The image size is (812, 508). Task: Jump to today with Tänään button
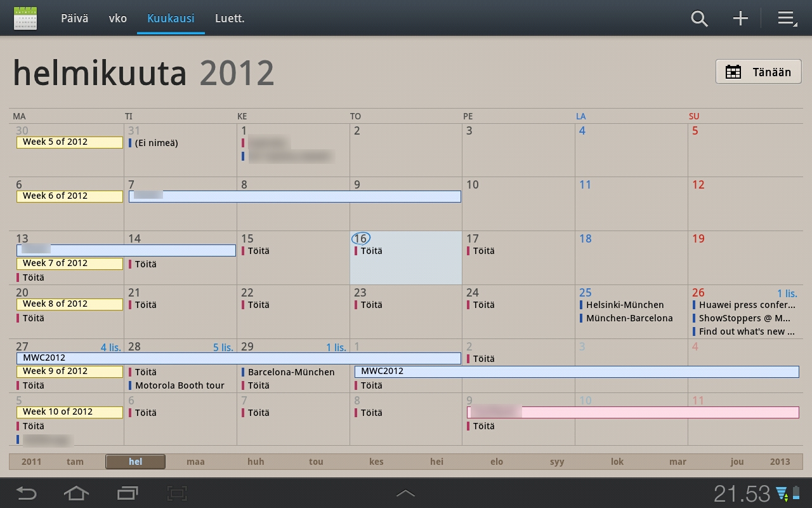click(759, 72)
